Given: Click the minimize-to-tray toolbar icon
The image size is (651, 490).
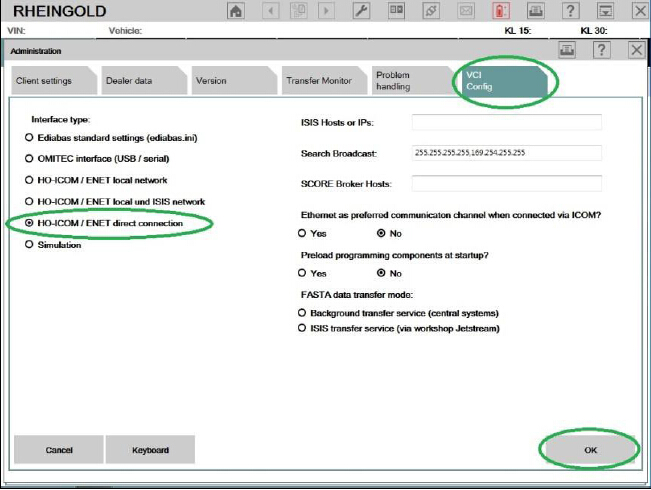Looking at the screenshot, I should [x=605, y=11].
